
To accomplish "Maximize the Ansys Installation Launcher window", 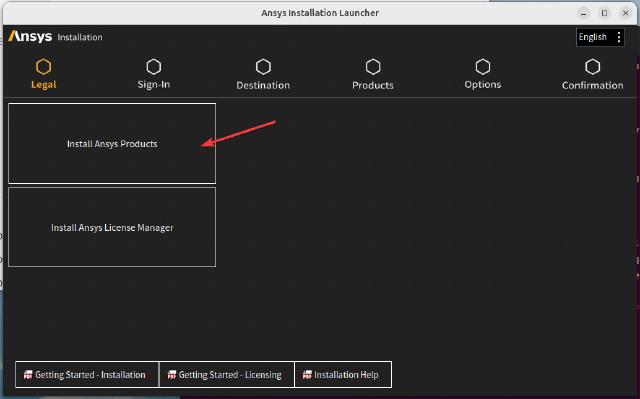I will 604,13.
